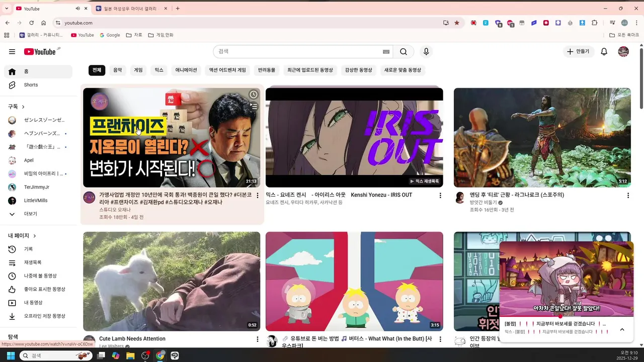
Task: Open more options for 가맹사업법 video
Action: coord(258,196)
